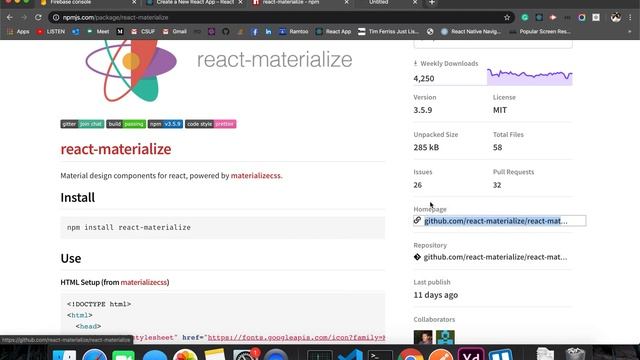This screenshot has height=360, width=640.
Task: Open Terminal from the Dock
Action: point(380,355)
